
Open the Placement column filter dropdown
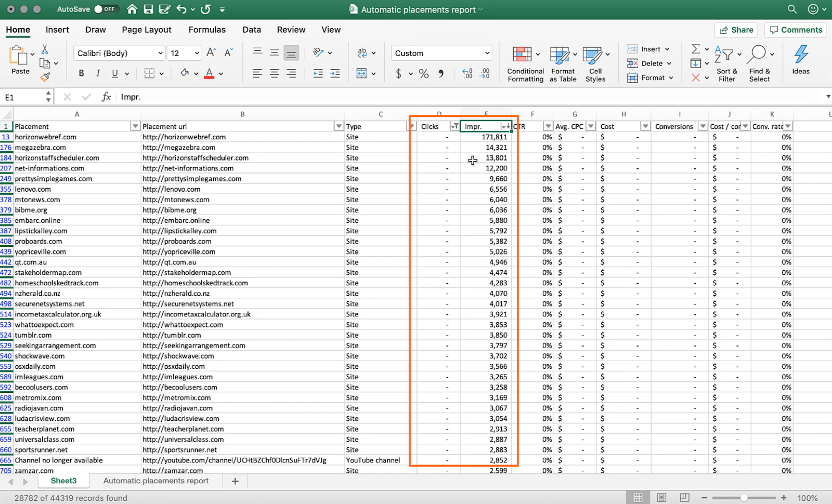135,126
